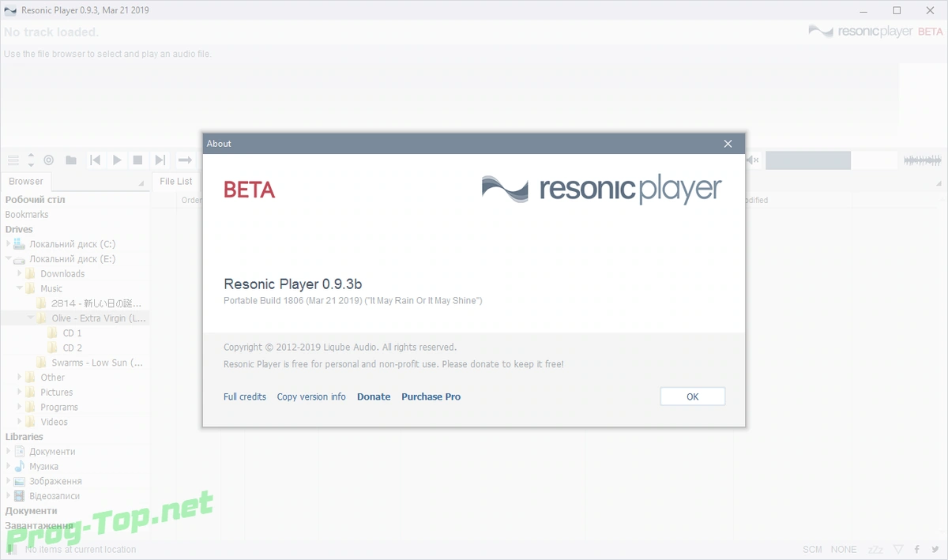
Task: Open the Purchase Pro link
Action: [x=431, y=397]
